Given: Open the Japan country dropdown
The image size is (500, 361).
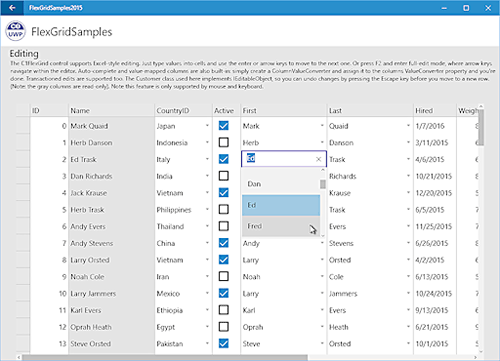Looking at the screenshot, I should 207,126.
